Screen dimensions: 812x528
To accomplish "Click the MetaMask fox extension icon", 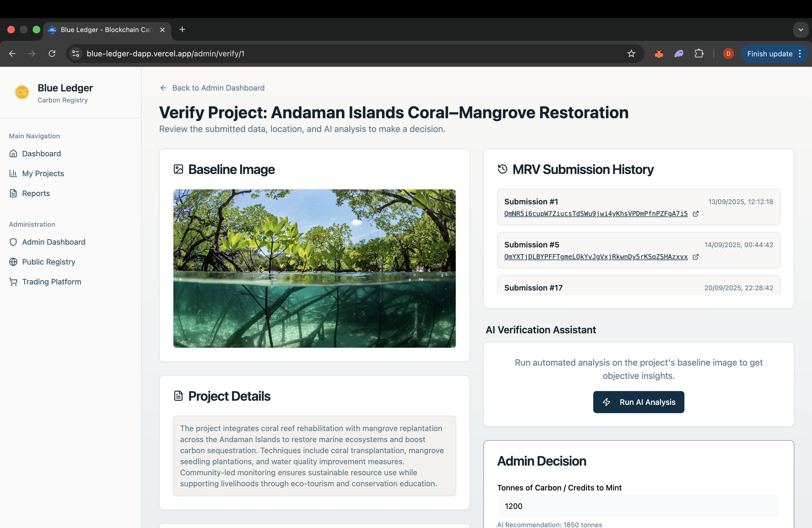I will (658, 54).
